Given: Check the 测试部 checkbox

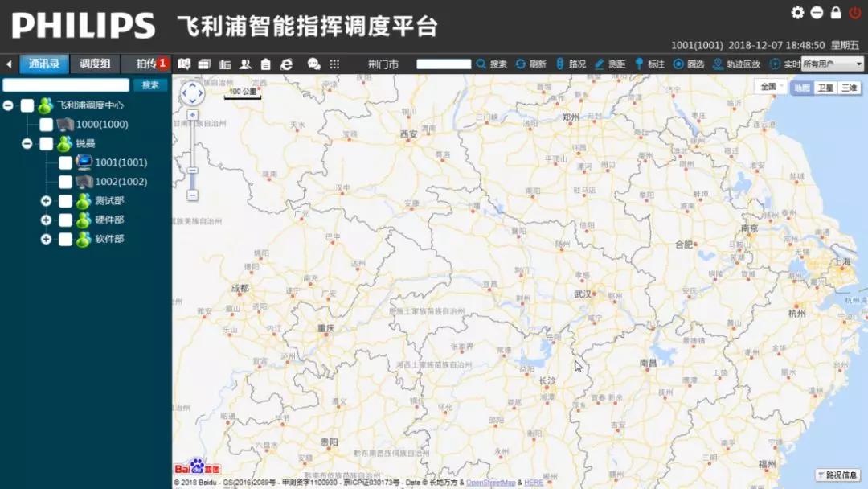Looking at the screenshot, I should (x=65, y=201).
